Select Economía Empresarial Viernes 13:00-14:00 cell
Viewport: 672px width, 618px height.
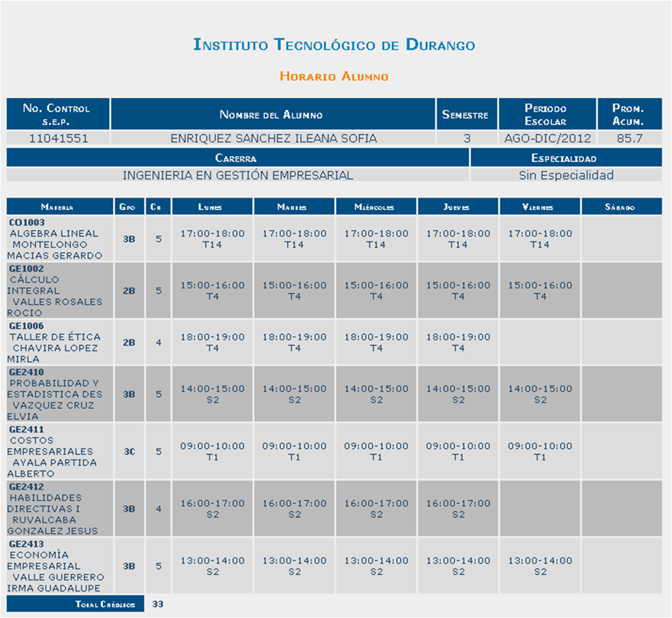point(539,566)
